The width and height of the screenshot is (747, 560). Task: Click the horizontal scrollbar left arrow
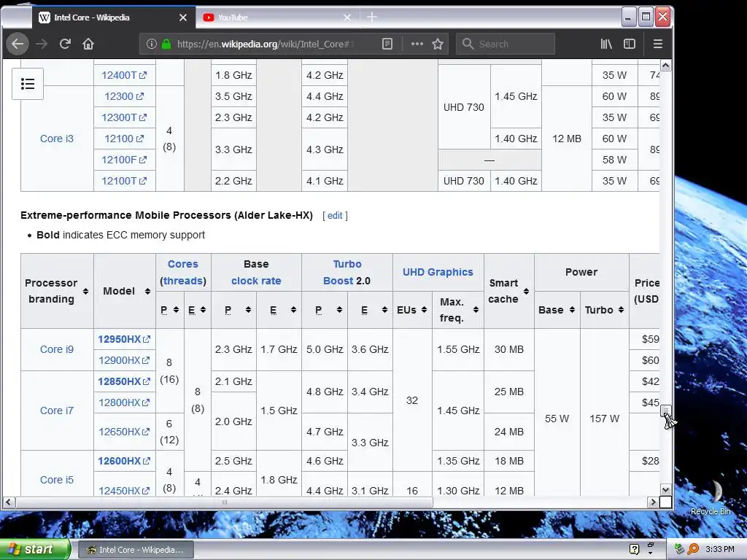[x=9, y=502]
